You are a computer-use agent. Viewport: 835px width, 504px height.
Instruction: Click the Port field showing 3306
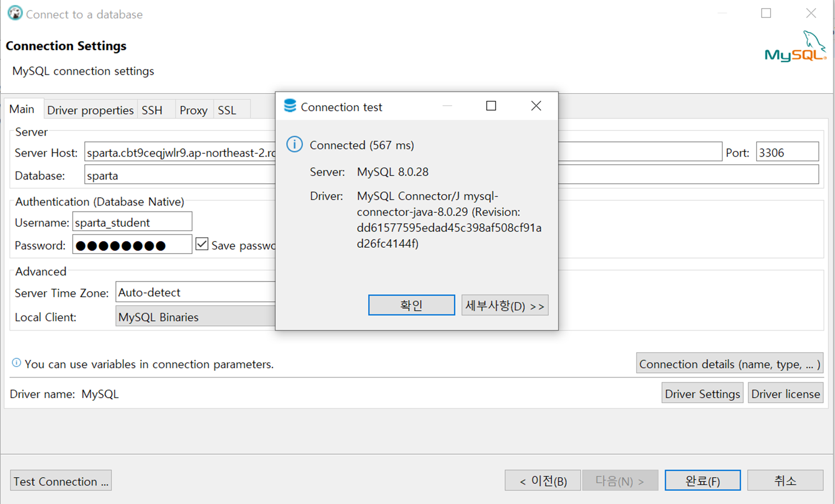788,152
